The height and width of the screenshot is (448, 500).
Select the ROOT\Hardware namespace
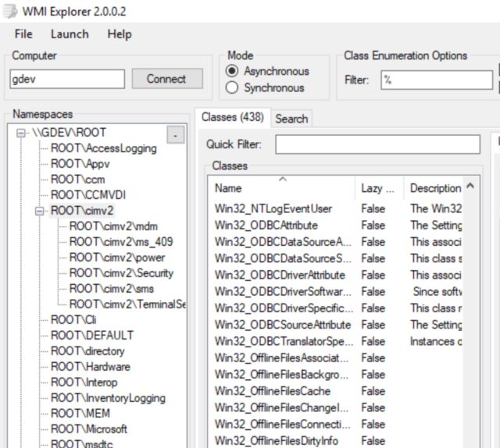pyautogui.click(x=91, y=367)
